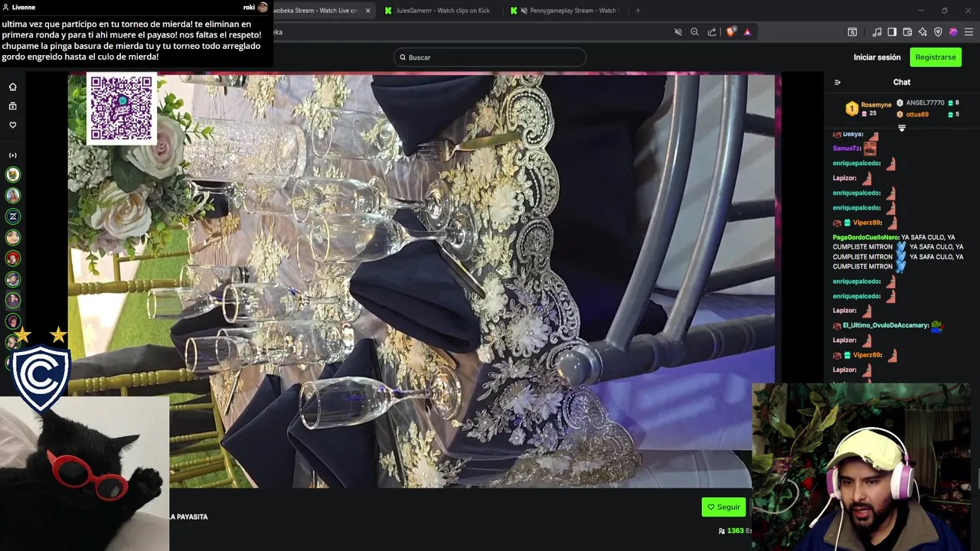Open the Browse icon in Kick sidebar
The height and width of the screenshot is (551, 980).
pos(12,106)
